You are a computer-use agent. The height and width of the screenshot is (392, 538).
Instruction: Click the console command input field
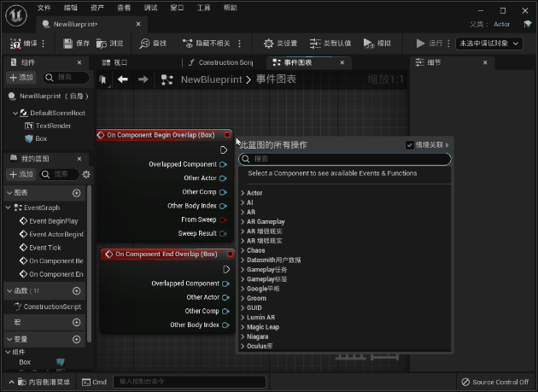(x=190, y=382)
